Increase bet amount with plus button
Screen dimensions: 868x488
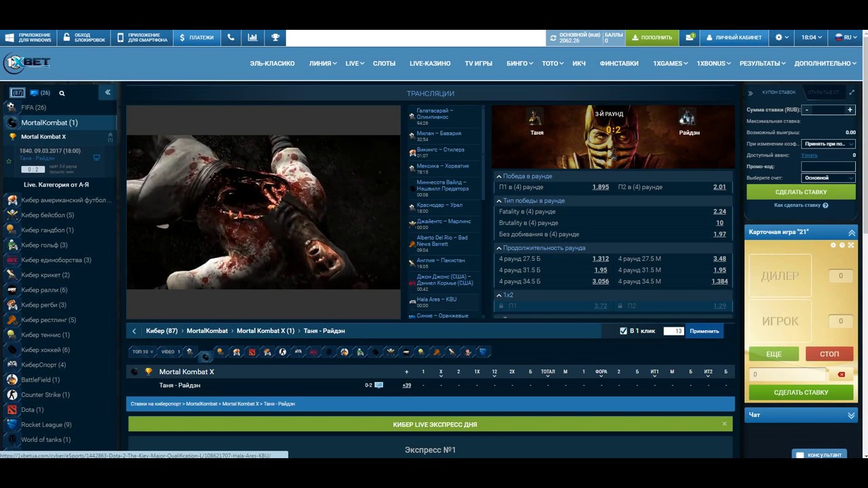click(x=850, y=110)
